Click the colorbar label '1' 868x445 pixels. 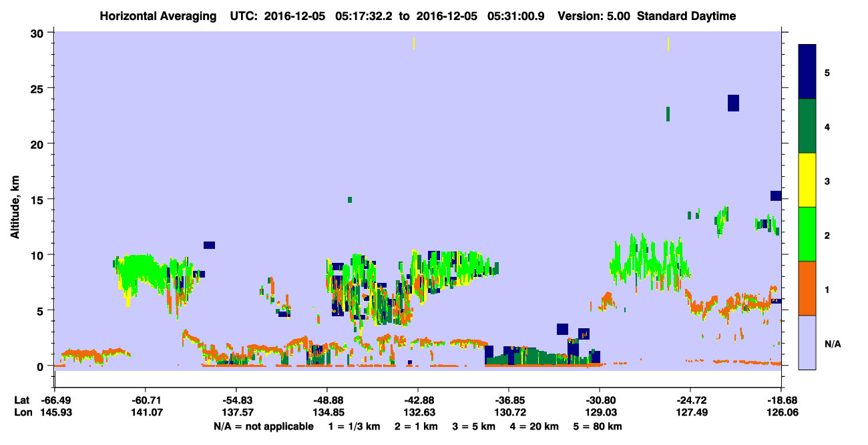(827, 289)
